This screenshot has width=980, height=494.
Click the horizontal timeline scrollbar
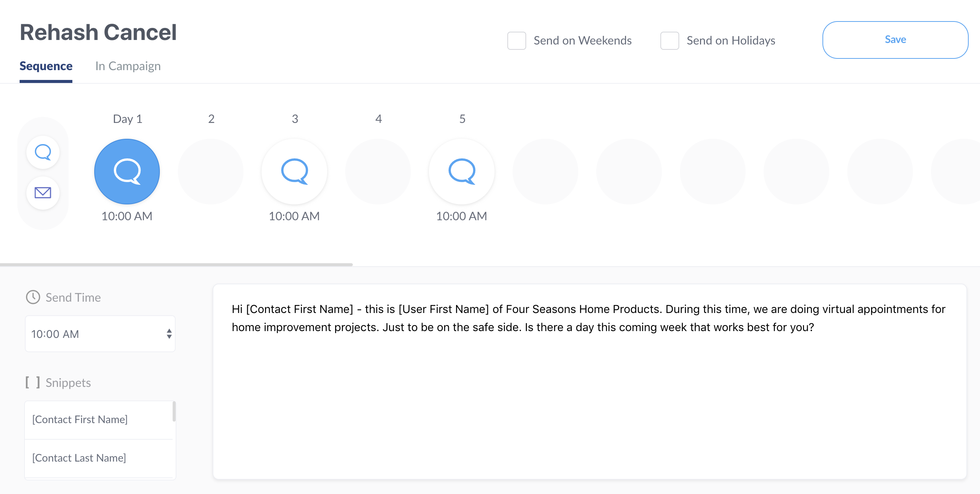pyautogui.click(x=176, y=264)
